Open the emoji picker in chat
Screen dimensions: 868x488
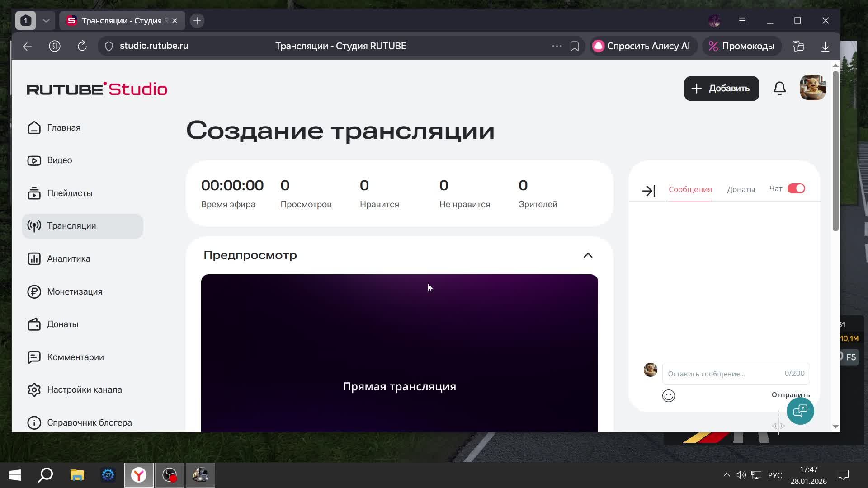pos(668,396)
